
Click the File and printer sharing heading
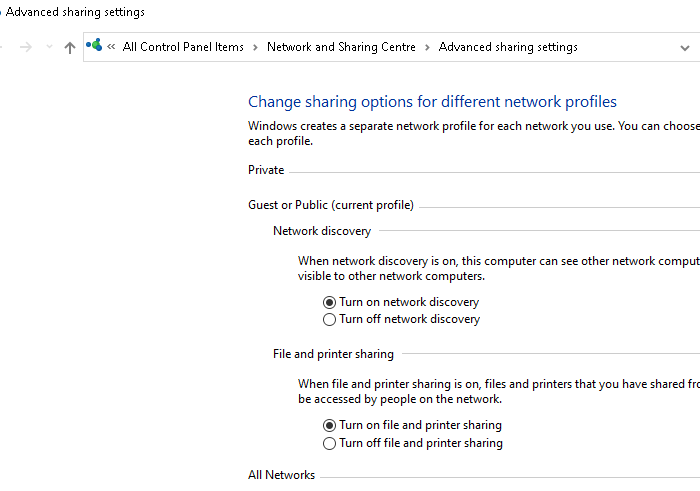pos(333,354)
